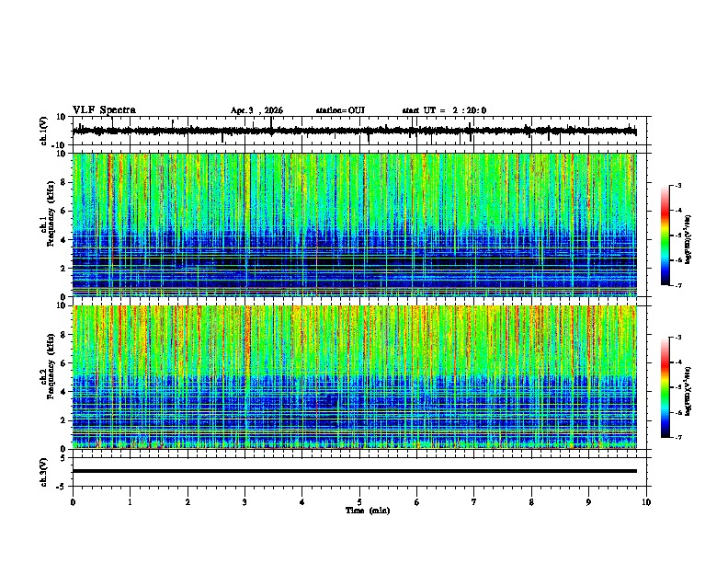The width and height of the screenshot is (728, 563).
Task: Click the "2" kHz tick on ch.2 spectrogram
Action: [63, 420]
